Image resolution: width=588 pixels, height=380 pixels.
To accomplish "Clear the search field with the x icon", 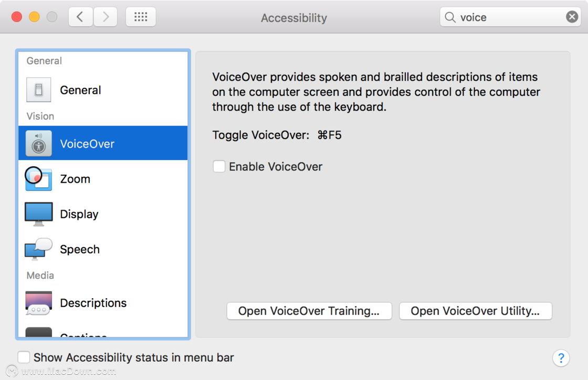I will (x=572, y=17).
